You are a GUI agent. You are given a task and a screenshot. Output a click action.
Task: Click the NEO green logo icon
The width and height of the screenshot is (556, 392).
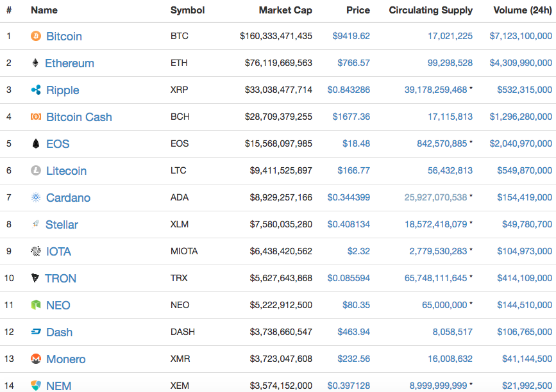pos(36,305)
